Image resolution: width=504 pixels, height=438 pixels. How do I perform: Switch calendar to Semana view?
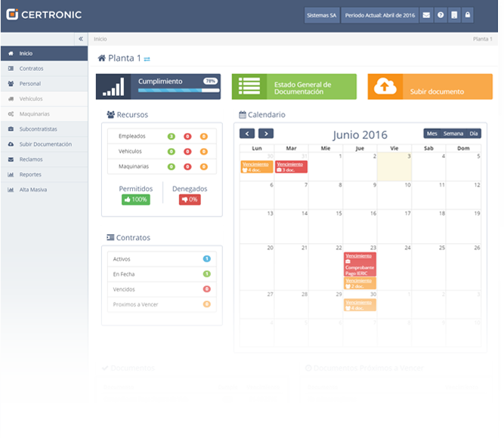[453, 134]
